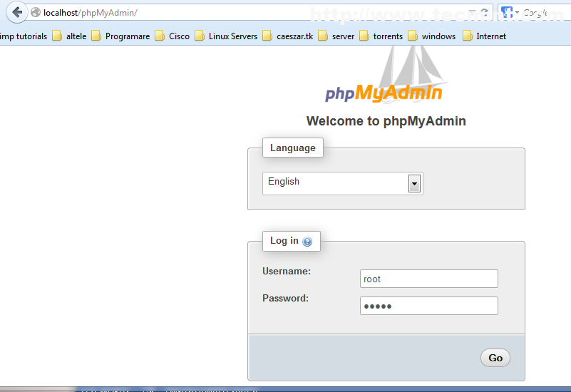The height and width of the screenshot is (392, 571).
Task: Click the phpMyAdmin sailboat logo
Action: pyautogui.click(x=384, y=76)
